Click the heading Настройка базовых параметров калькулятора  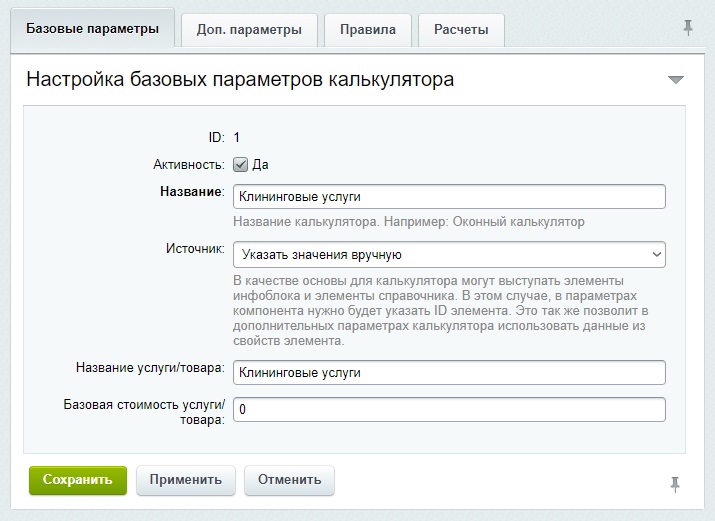tap(240, 79)
